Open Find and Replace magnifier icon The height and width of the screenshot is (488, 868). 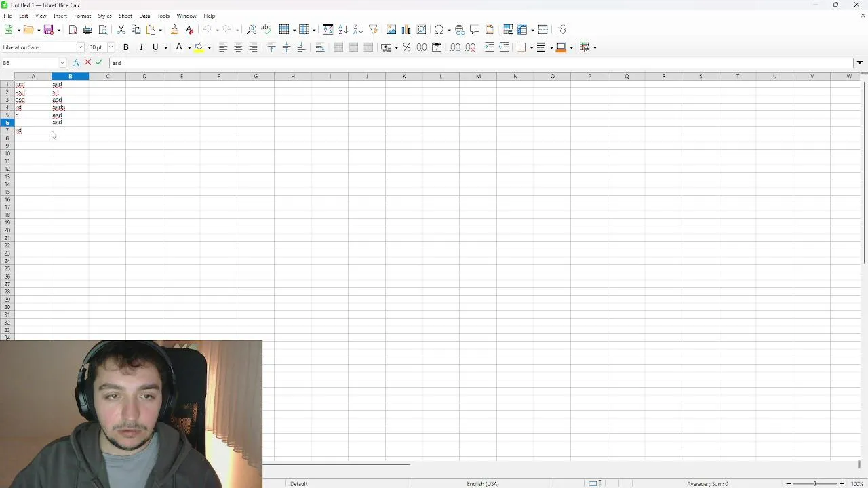[252, 30]
